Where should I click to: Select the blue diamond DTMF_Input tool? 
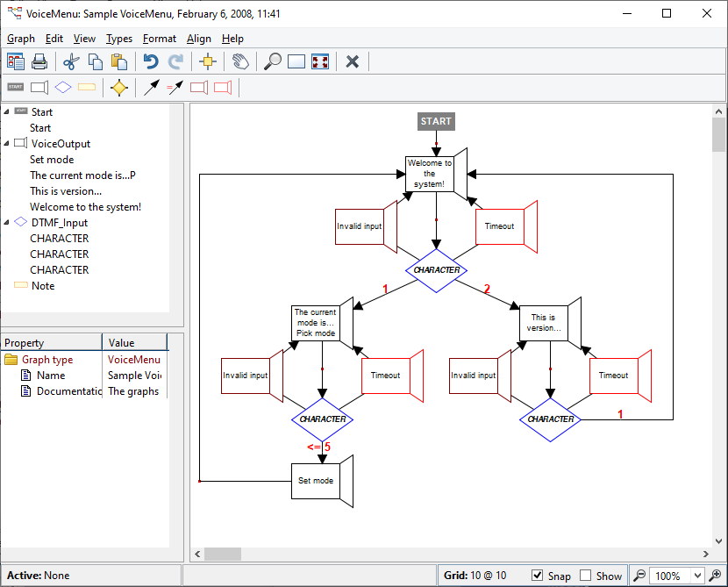(62, 87)
